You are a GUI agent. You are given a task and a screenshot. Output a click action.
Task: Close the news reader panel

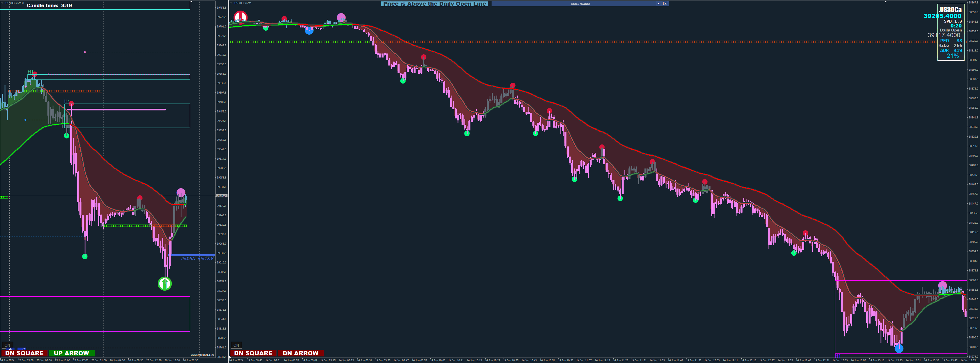tap(665, 3)
